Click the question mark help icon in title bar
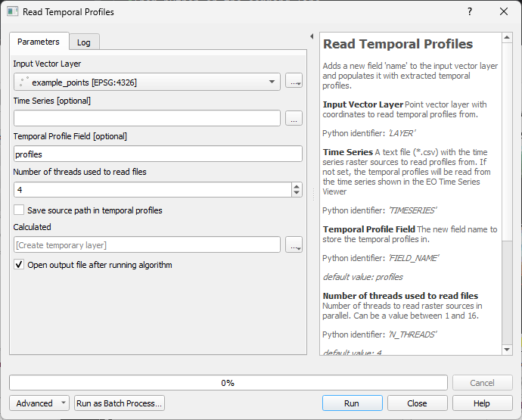 pyautogui.click(x=470, y=11)
